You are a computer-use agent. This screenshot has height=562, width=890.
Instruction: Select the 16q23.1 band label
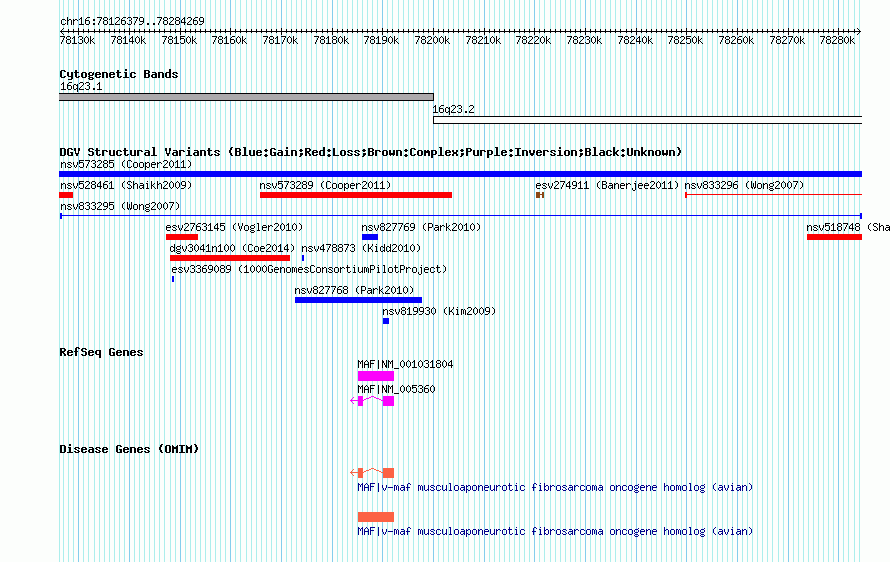click(x=81, y=86)
